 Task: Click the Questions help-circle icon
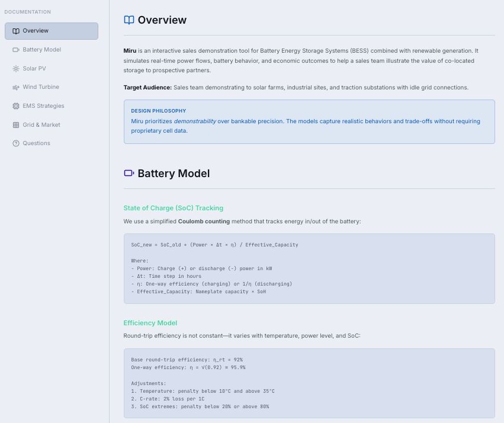click(16, 143)
